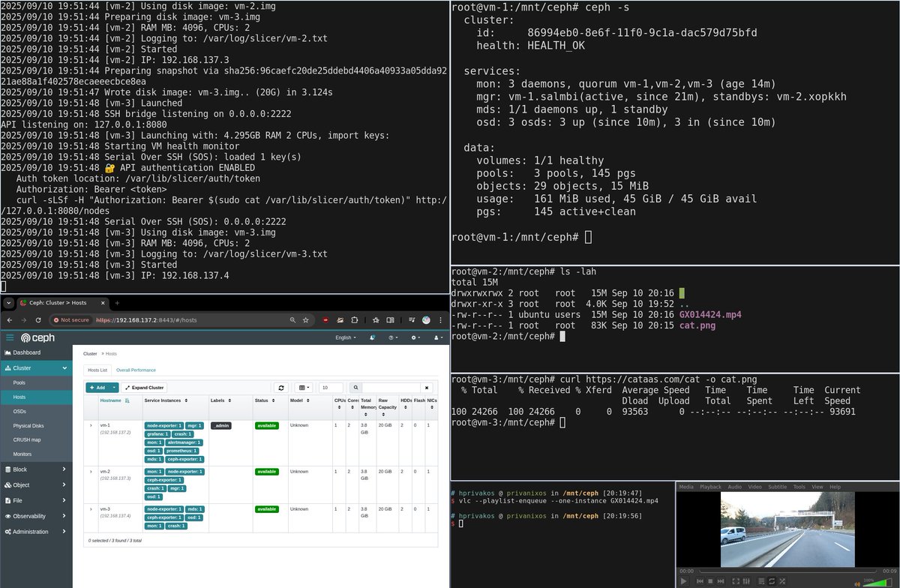The width and height of the screenshot is (900, 588).
Task: Open the notifications bell in Ceph dashboard
Action: pyautogui.click(x=372, y=337)
